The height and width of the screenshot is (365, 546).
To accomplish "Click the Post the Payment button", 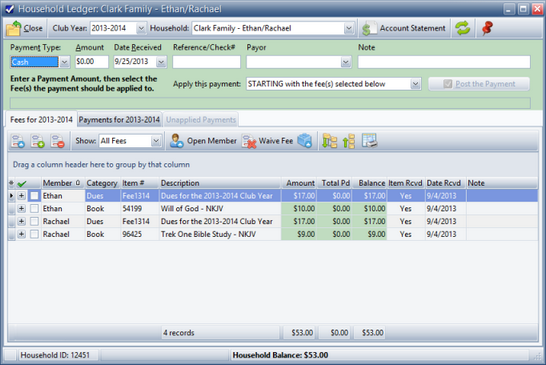I will coord(479,84).
